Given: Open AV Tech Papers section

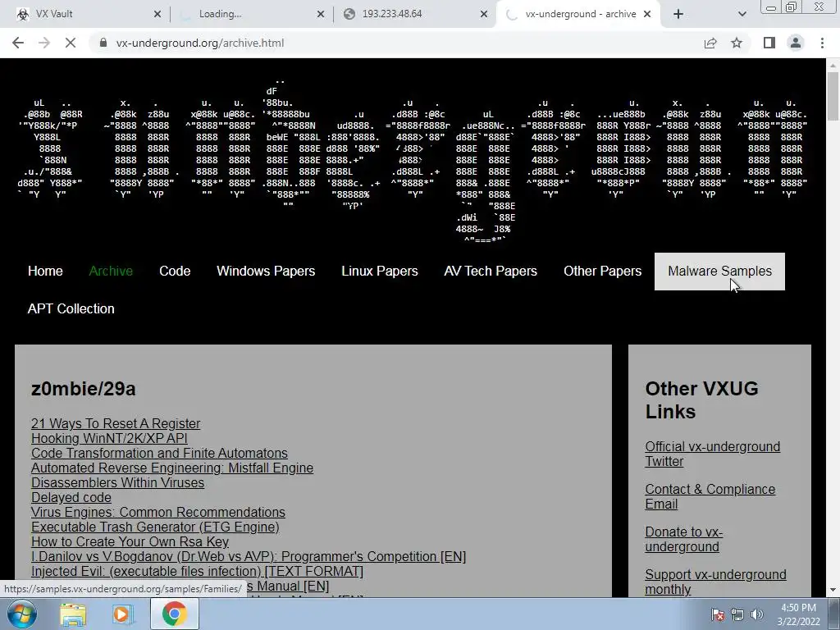Looking at the screenshot, I should point(491,271).
